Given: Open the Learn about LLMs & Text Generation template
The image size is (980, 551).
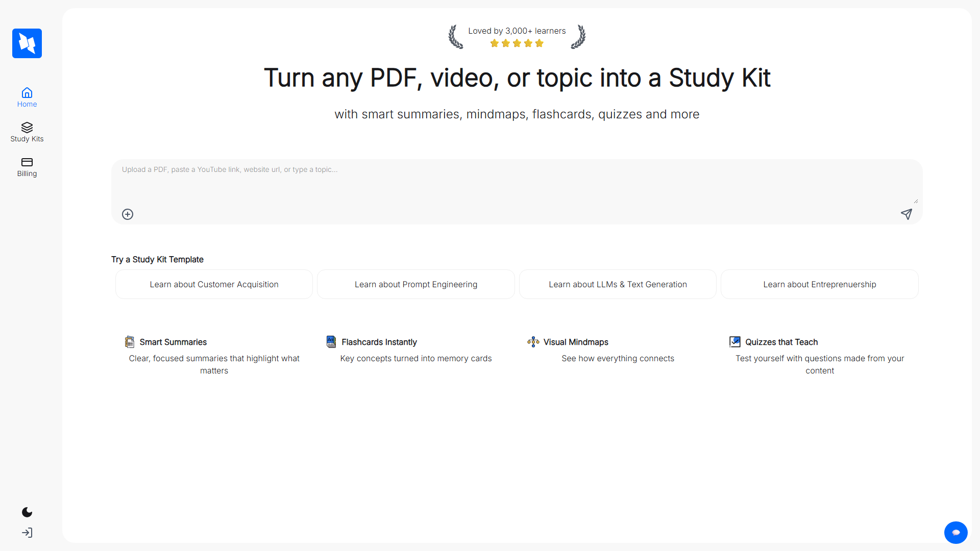Looking at the screenshot, I should [618, 284].
